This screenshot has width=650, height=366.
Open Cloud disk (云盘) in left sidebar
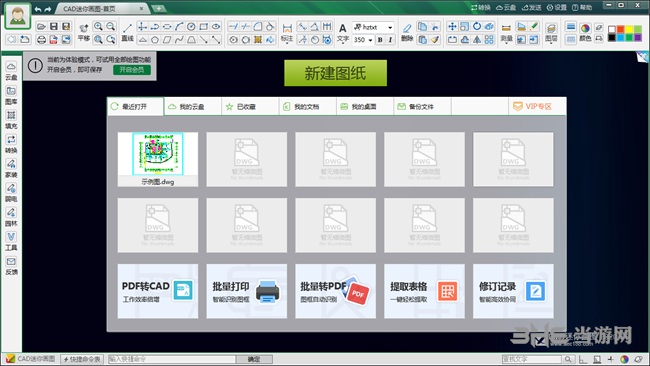tap(11, 71)
